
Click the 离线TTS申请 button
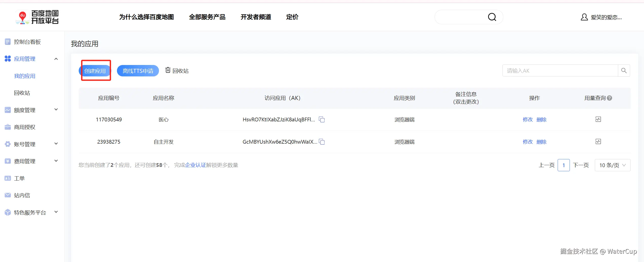click(138, 71)
